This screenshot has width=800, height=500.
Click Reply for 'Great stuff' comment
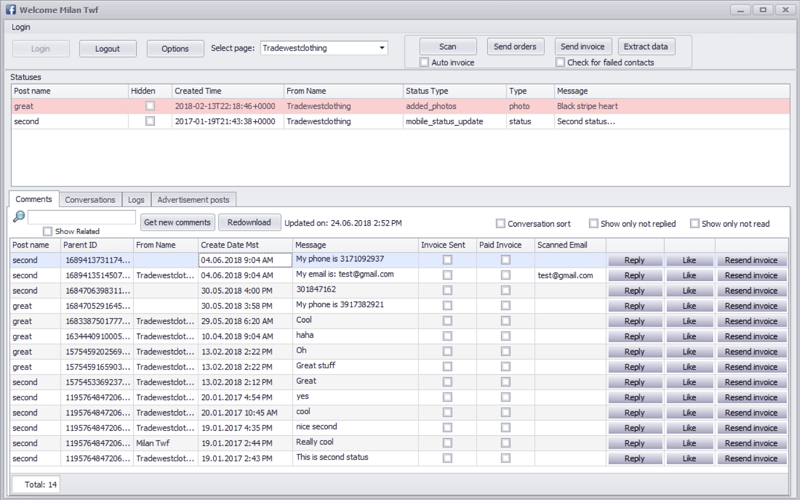pyautogui.click(x=635, y=367)
